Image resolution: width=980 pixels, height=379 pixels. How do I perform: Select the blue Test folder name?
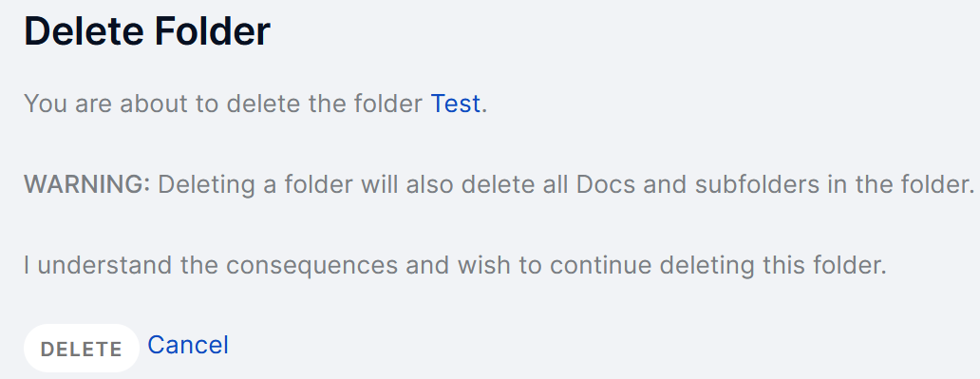(x=456, y=104)
